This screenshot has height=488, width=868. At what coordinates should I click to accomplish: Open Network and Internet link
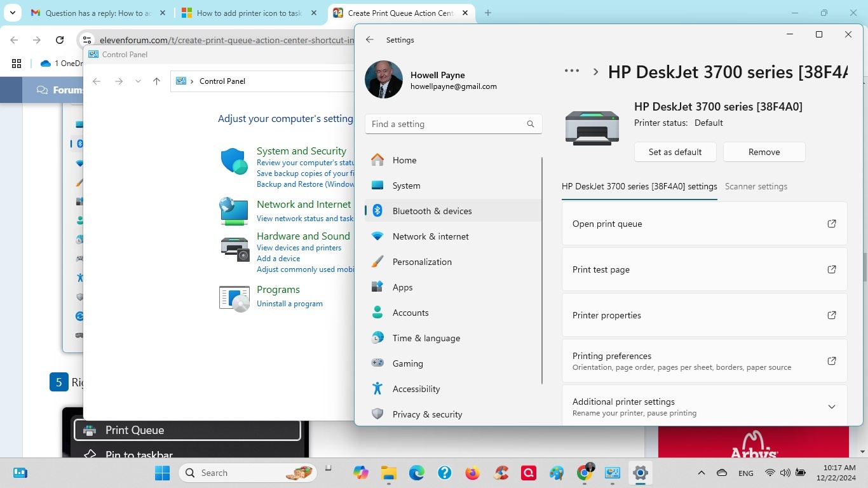304,204
